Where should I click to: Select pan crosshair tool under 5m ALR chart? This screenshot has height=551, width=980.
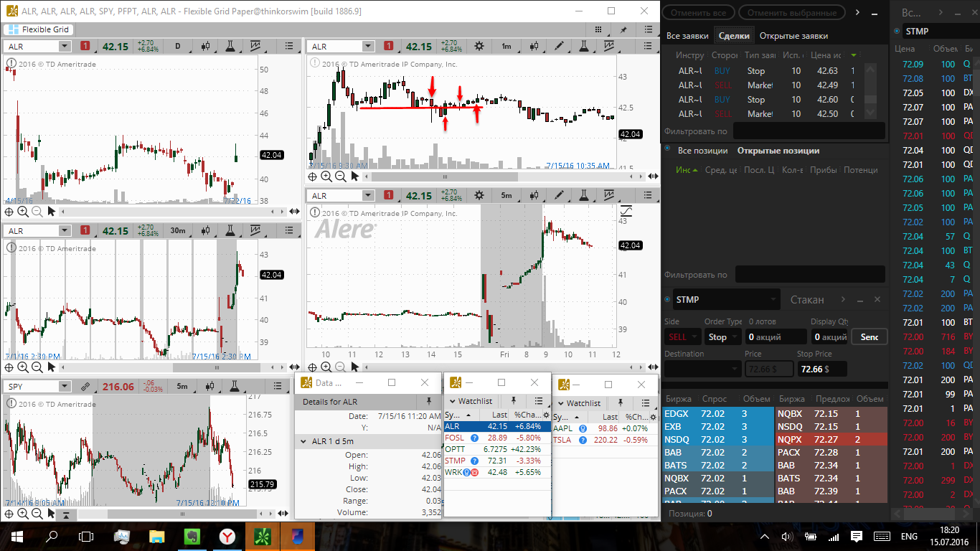click(x=312, y=367)
